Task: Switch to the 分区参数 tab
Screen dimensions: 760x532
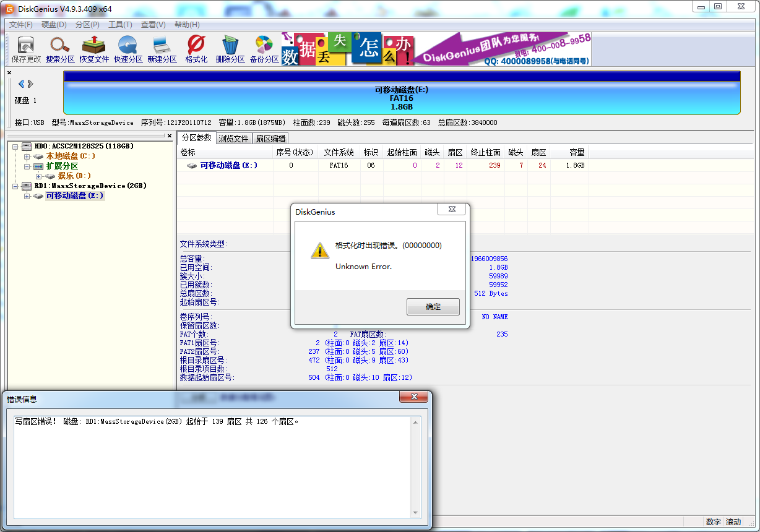Action: point(196,138)
